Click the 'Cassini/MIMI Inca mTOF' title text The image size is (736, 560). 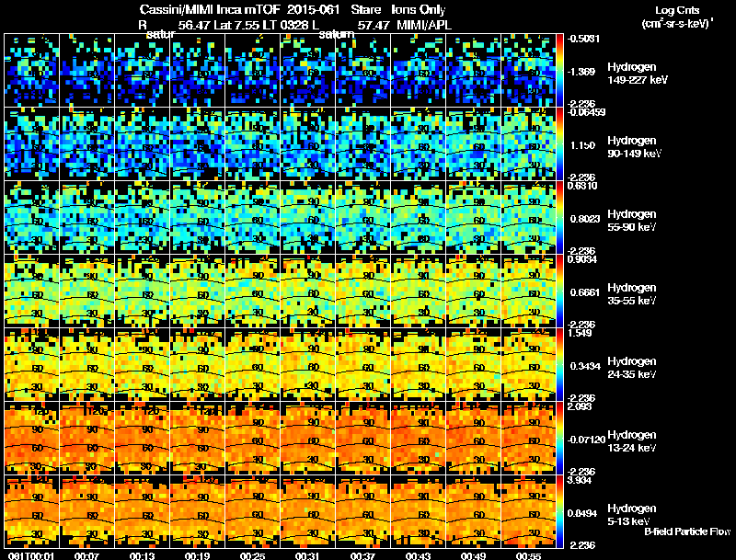[x=210, y=10]
